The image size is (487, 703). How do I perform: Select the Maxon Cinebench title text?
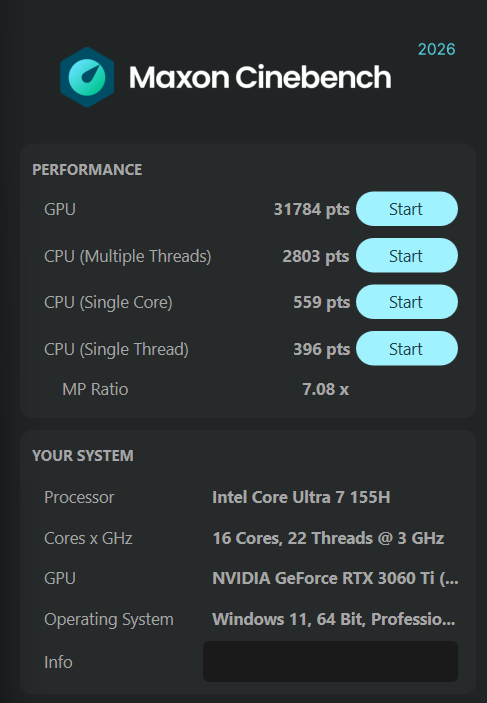(x=260, y=77)
